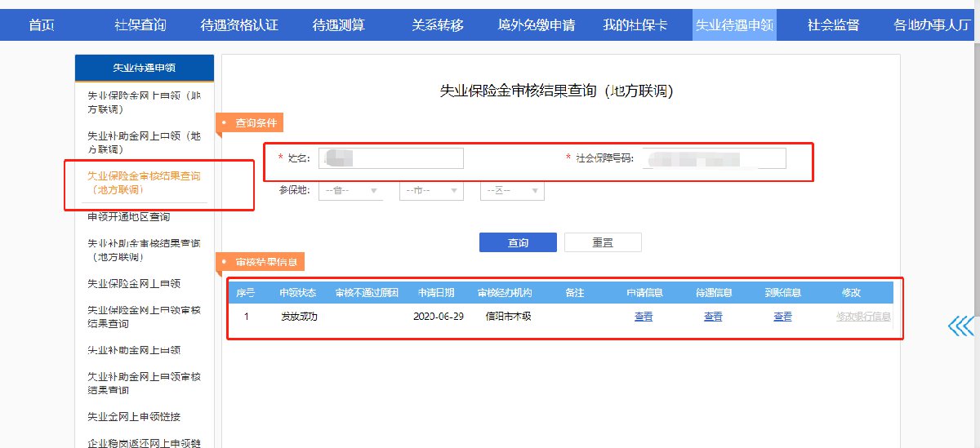Focus the 姓名 input field
Image resolution: width=980 pixels, height=448 pixels.
pyautogui.click(x=391, y=158)
